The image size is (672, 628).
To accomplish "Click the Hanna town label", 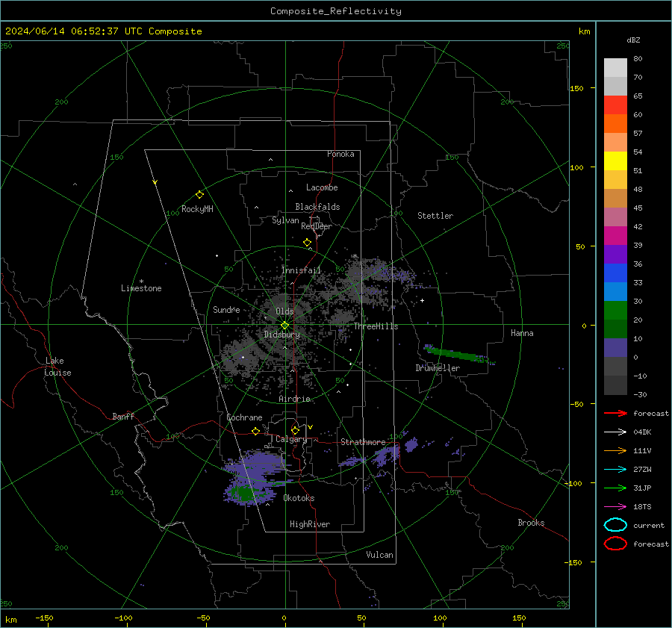I will [x=522, y=333].
